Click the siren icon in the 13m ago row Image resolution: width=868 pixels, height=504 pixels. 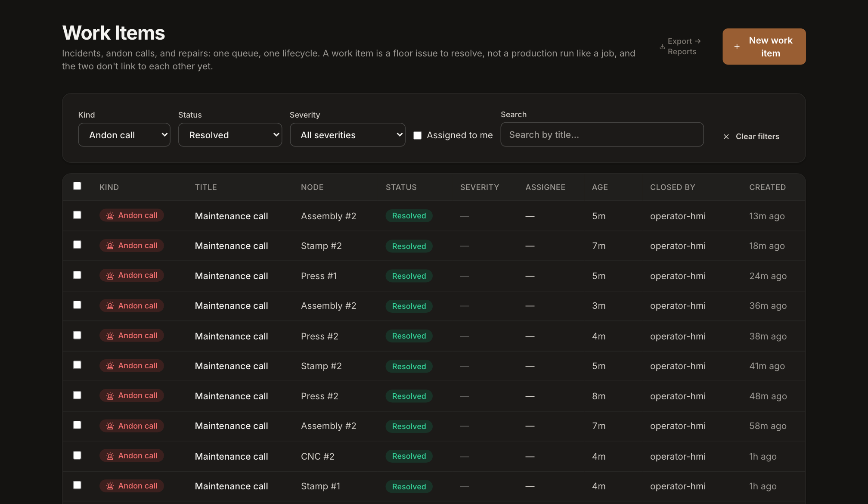pyautogui.click(x=110, y=215)
